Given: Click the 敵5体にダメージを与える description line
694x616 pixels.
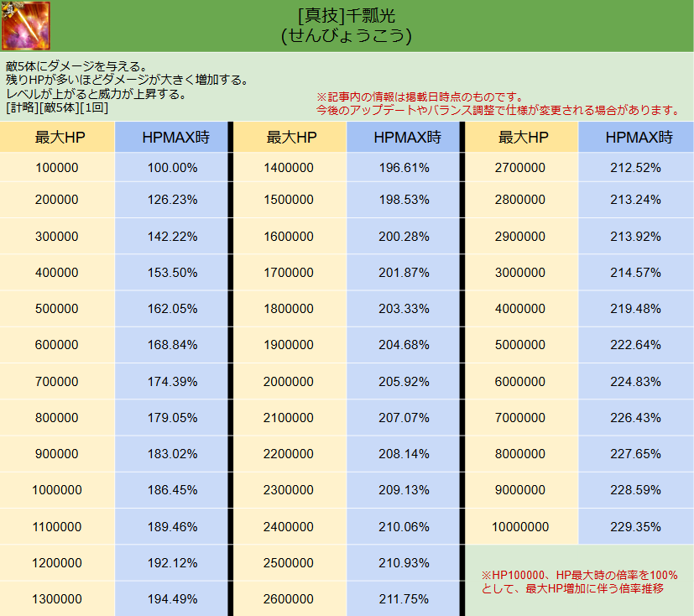Looking at the screenshot, I should point(77,65).
